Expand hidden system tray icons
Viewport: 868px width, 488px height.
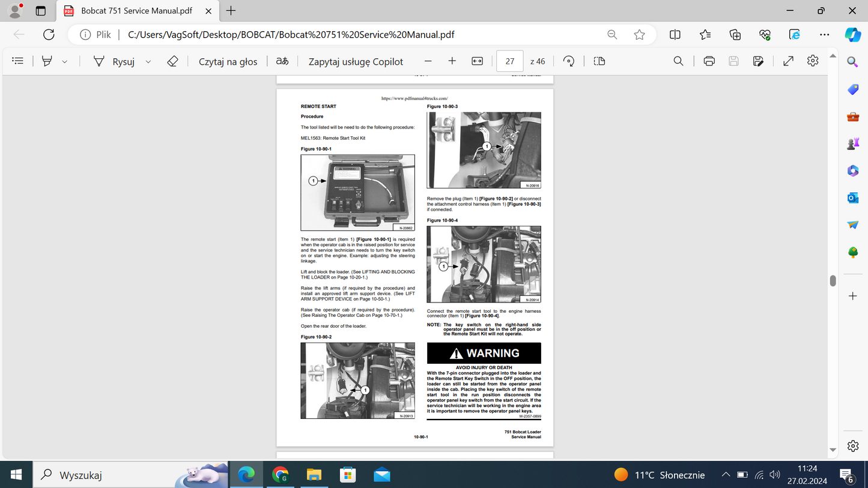click(725, 474)
